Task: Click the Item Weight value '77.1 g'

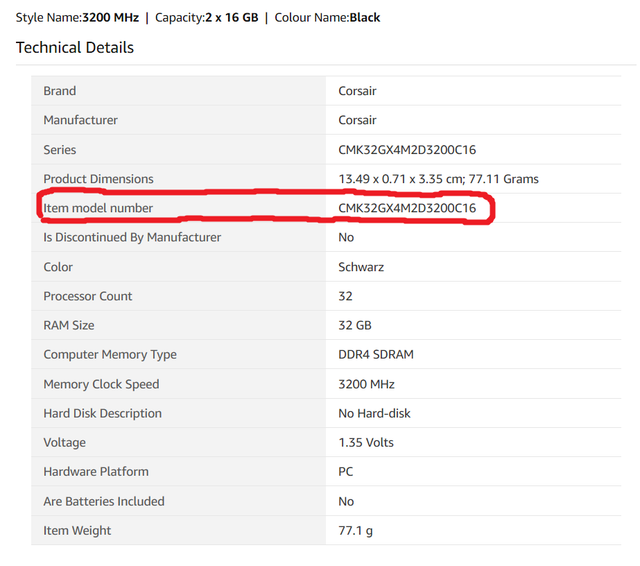Action: pos(356,530)
